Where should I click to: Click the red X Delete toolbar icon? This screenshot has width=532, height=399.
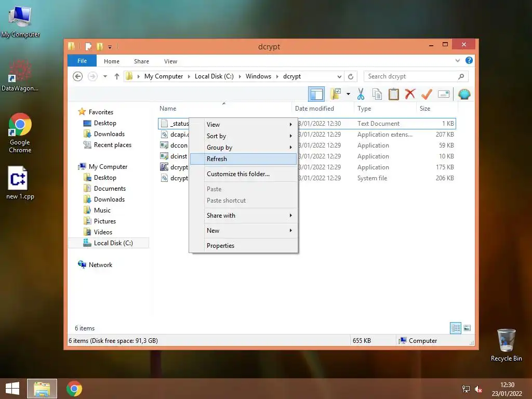pos(410,94)
